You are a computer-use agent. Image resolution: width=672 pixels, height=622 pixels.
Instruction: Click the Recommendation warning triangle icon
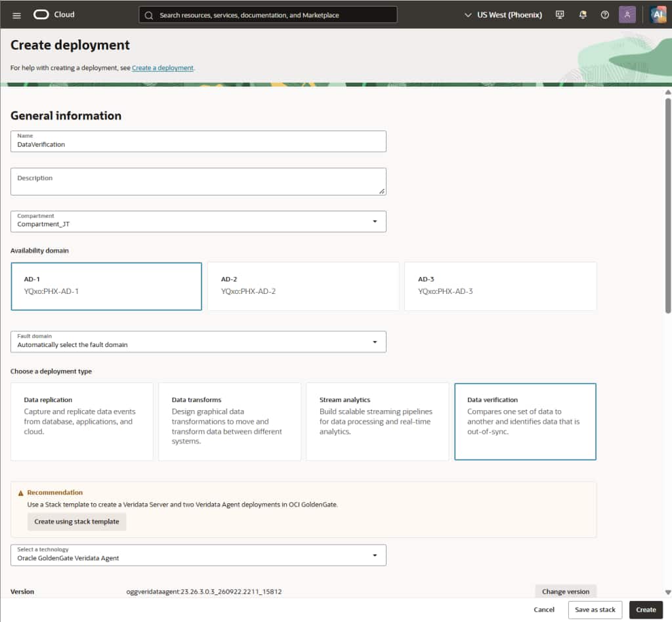[20, 493]
